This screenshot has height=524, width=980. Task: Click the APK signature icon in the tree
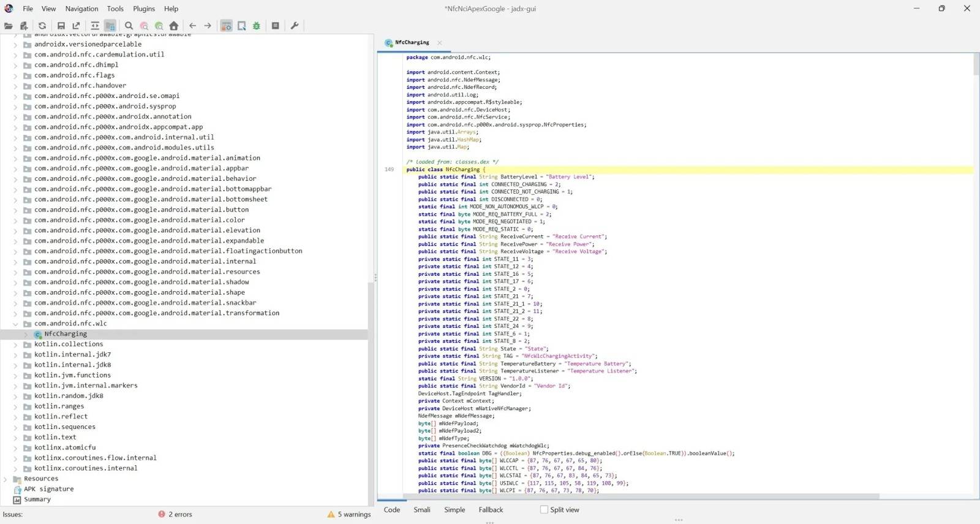[x=17, y=489]
